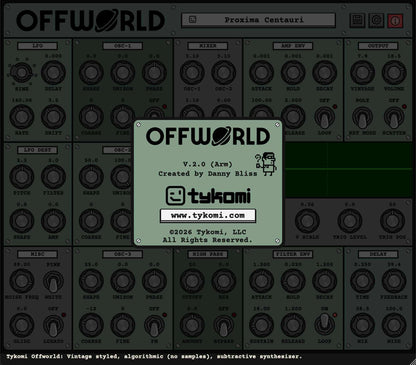Image resolution: width=416 pixels, height=365 pixels.
Task: Flip the noise Pink/White switch in Misc
Action: tap(53, 281)
